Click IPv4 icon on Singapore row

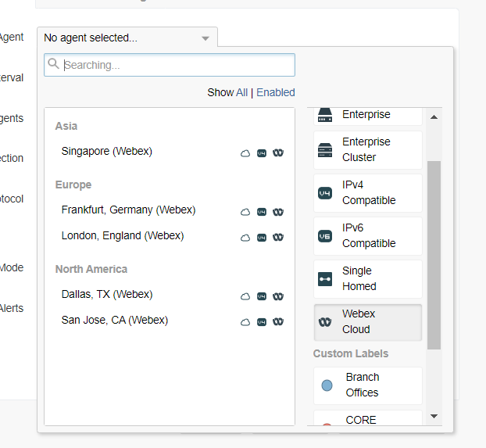[262, 153]
